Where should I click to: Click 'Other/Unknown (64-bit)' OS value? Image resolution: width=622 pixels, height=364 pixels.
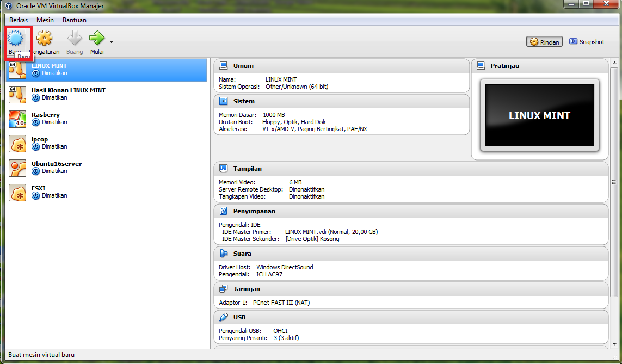297,87
